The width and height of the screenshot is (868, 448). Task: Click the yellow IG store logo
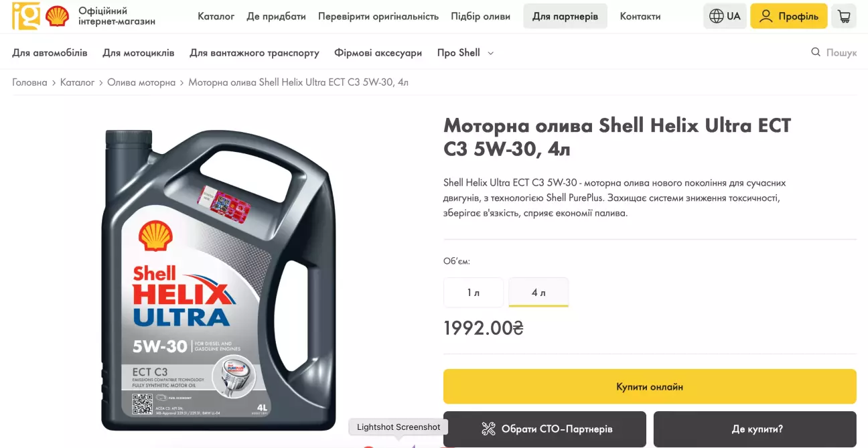(x=26, y=16)
